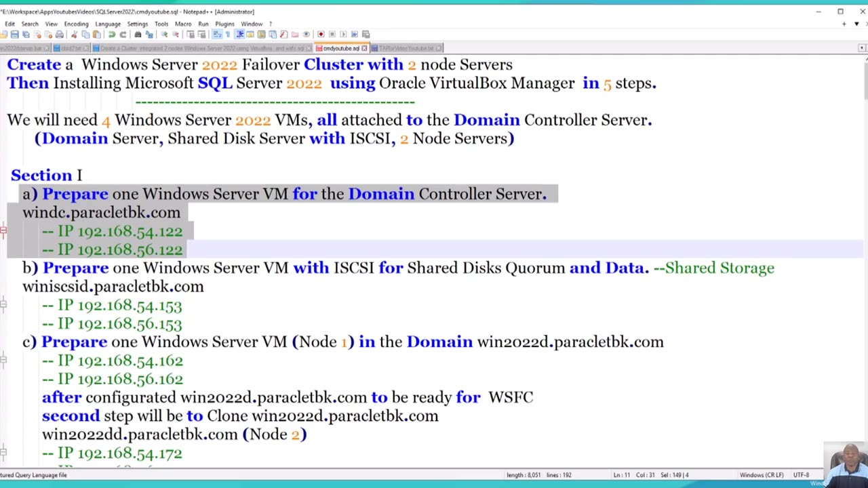868x488 pixels.
Task: Click the webcam thumbnail at bottom right
Action: coord(846,464)
